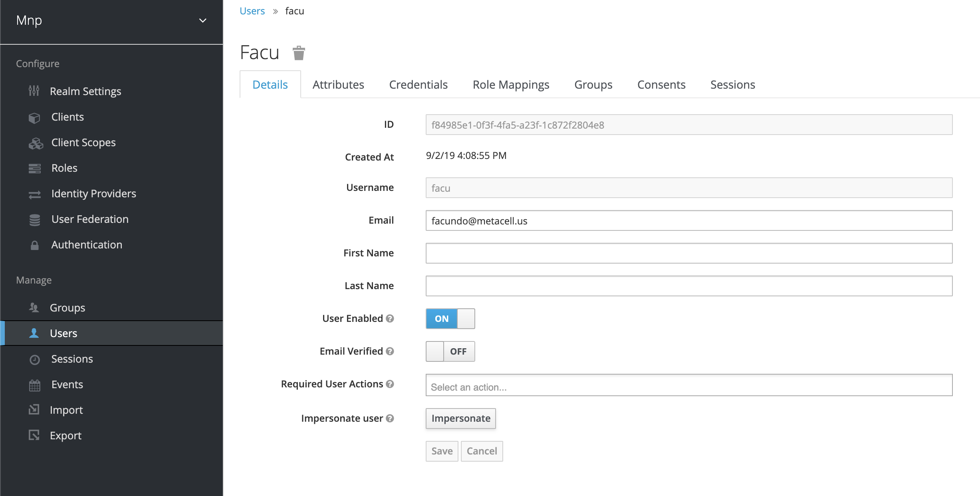Viewport: 980px width, 496px height.
Task: Click the Export arrow icon
Action: (34, 435)
